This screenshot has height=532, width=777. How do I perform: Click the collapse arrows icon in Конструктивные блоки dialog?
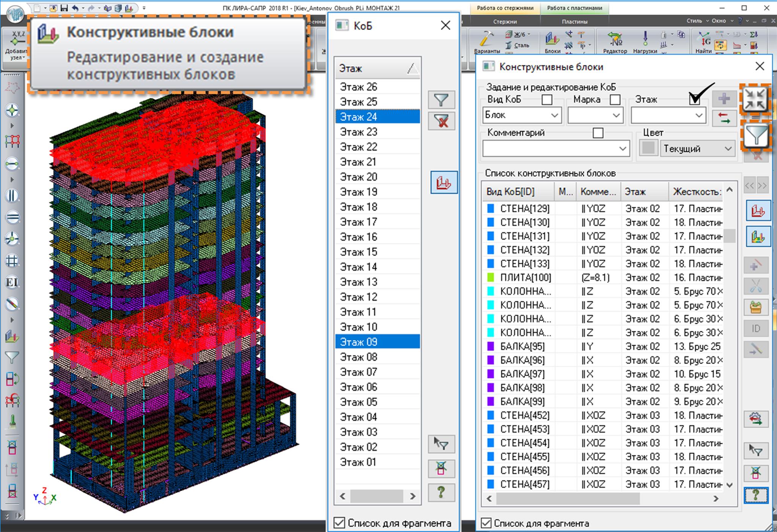pos(755,99)
